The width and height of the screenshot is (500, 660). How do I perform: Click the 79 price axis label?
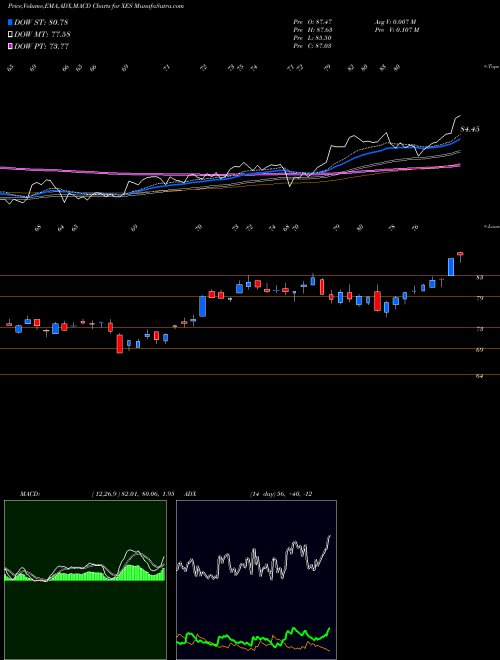tap(480, 298)
